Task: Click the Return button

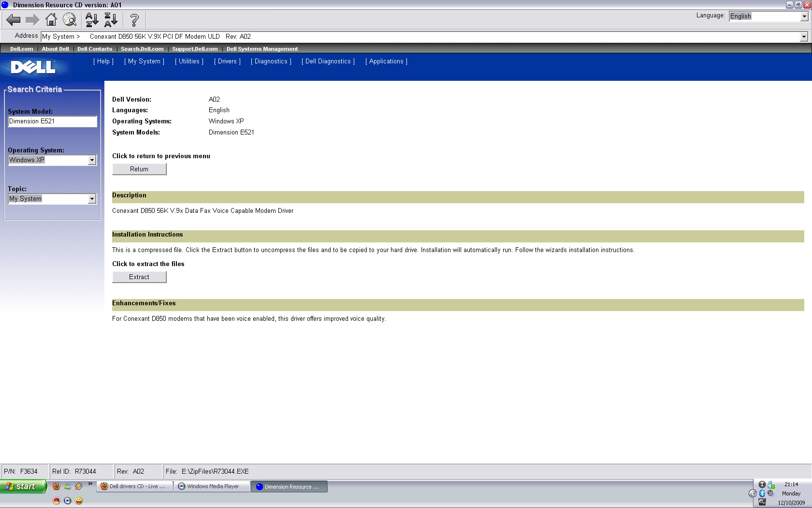Action: pyautogui.click(x=139, y=169)
